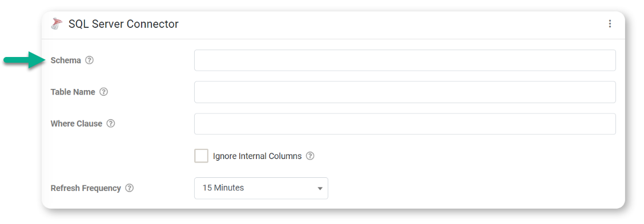Click the Ignore Internal Columns label text
Viewport: 644px width, 224px height.
(257, 156)
